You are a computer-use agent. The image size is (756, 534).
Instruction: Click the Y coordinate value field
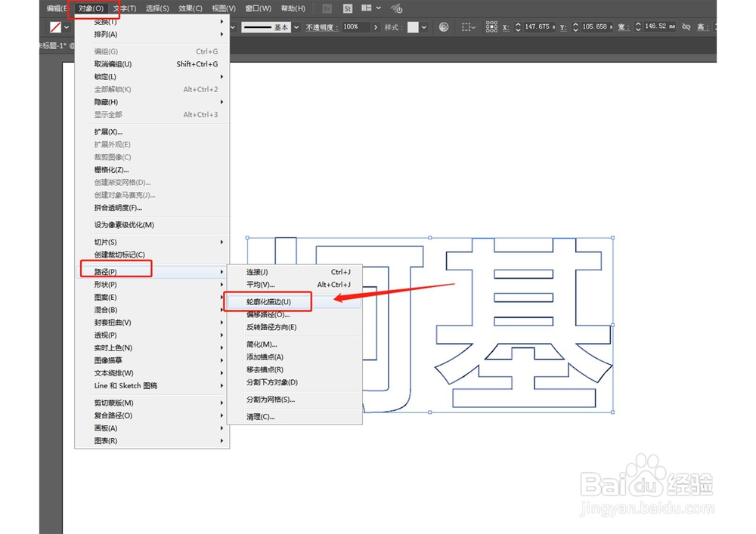pyautogui.click(x=597, y=27)
